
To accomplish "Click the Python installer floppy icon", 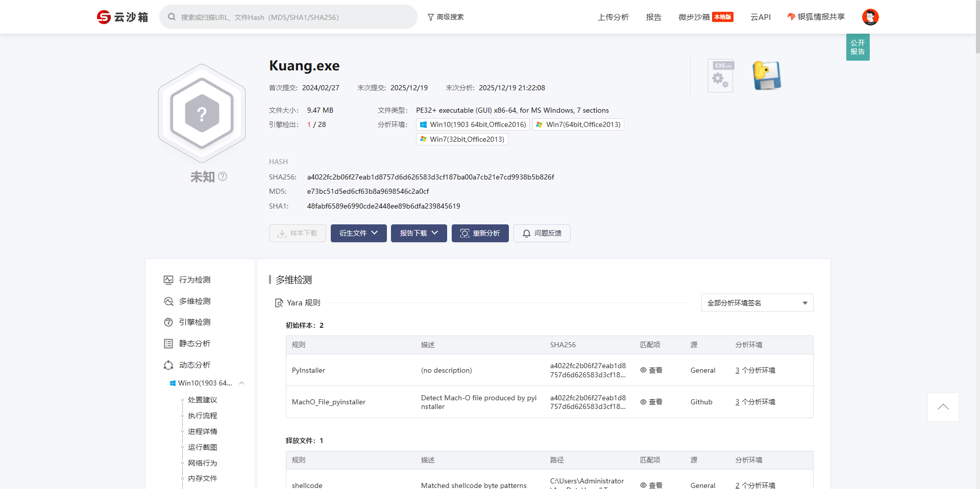I will click(767, 75).
